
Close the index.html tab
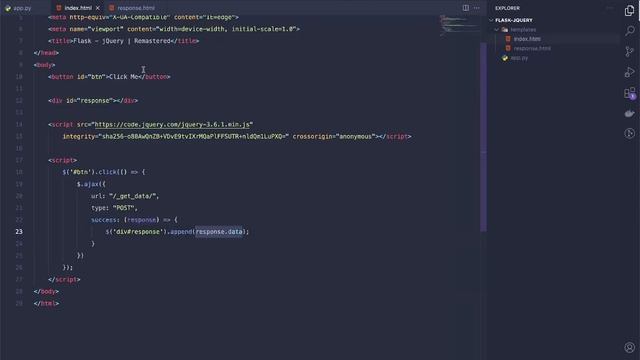pos(98,8)
